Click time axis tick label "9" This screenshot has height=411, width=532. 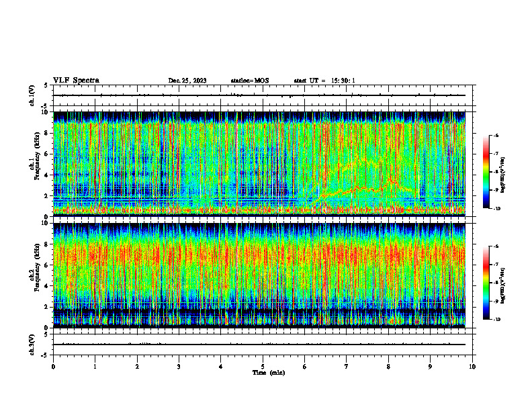coord(430,367)
